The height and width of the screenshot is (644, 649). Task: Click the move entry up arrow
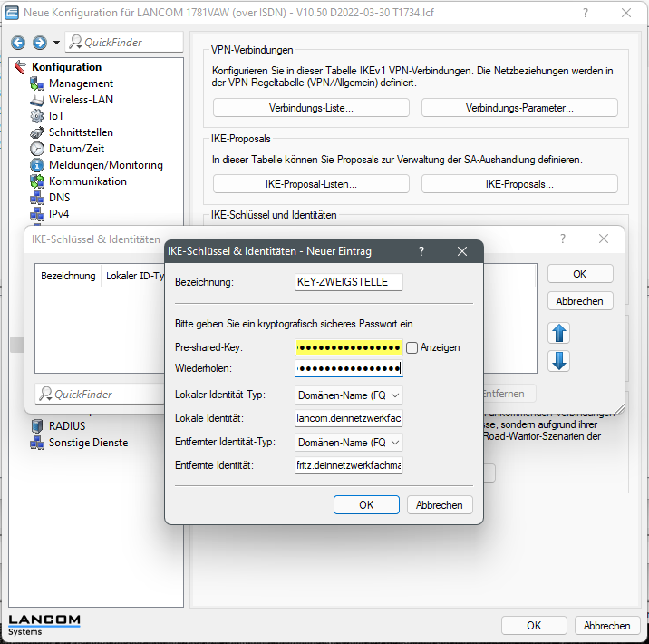click(559, 332)
